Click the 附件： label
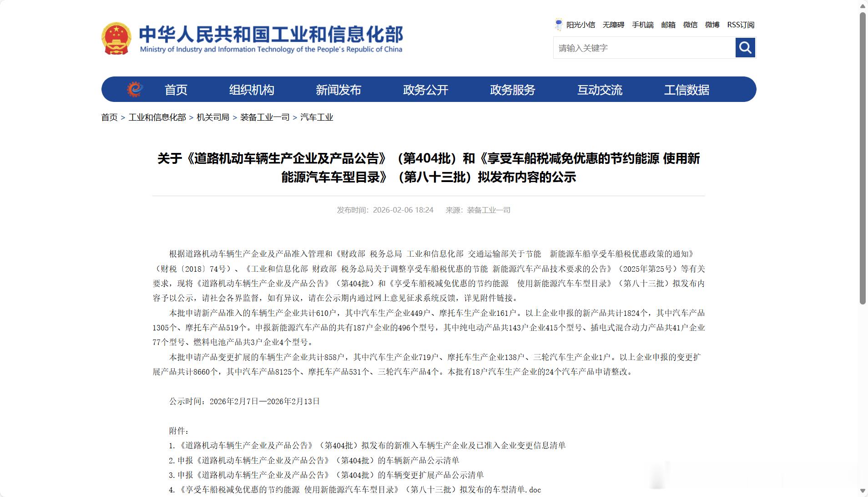The height and width of the screenshot is (497, 868). 179,431
